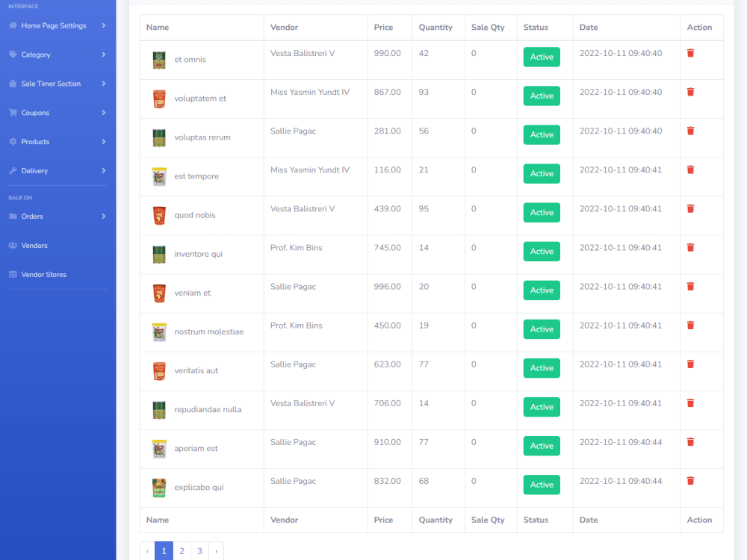
Task: Go to the next page arrow
Action: pos(217,551)
